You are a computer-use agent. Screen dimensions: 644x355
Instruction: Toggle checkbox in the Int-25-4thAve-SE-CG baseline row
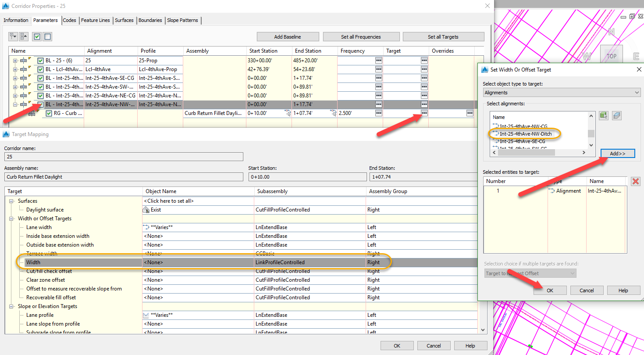click(x=40, y=78)
